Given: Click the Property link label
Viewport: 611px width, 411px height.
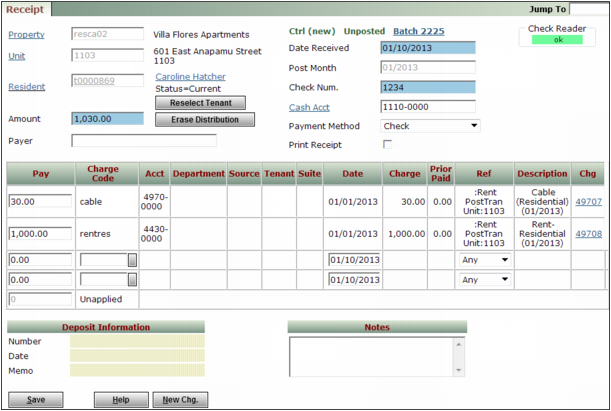Looking at the screenshot, I should [x=26, y=35].
